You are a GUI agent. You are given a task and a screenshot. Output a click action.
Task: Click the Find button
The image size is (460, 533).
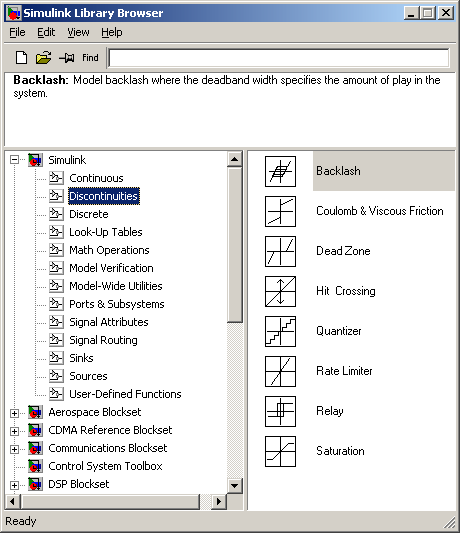[x=90, y=58]
